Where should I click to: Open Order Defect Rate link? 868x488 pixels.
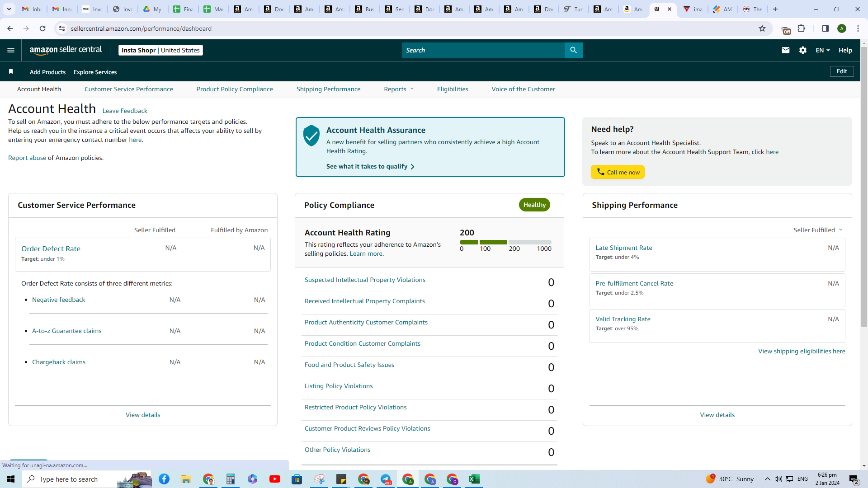[x=51, y=249]
